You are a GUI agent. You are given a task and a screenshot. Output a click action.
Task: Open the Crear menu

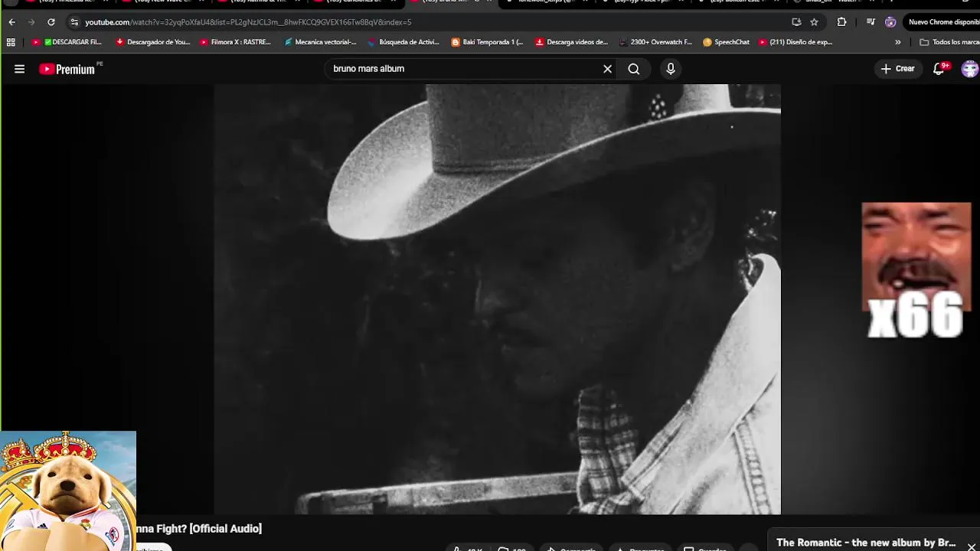(897, 69)
